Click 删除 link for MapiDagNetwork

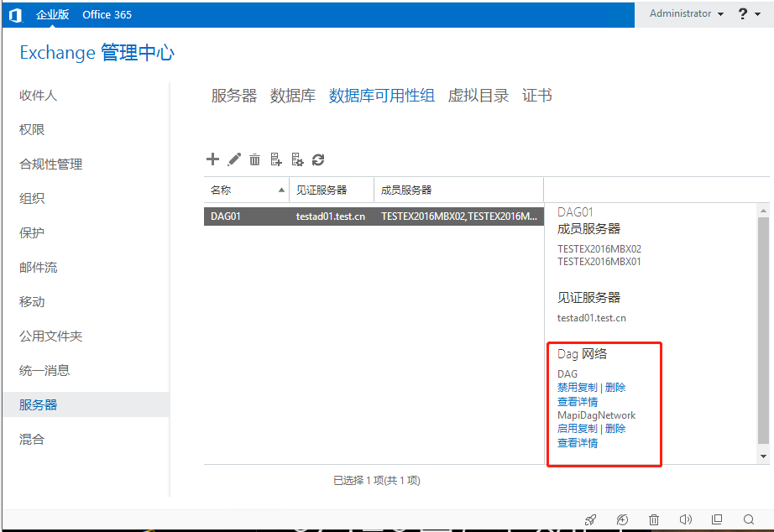coord(615,428)
